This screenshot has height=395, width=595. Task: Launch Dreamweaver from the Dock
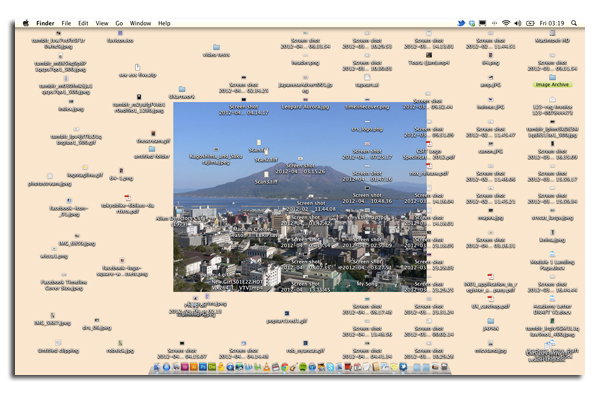(212, 367)
